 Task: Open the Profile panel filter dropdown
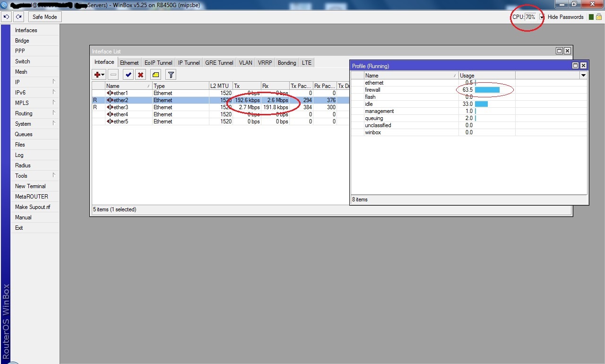[x=583, y=75]
